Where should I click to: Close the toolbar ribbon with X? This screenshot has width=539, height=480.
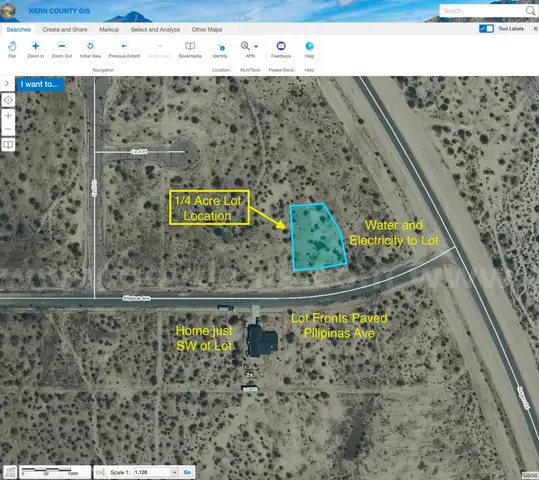tap(535, 29)
